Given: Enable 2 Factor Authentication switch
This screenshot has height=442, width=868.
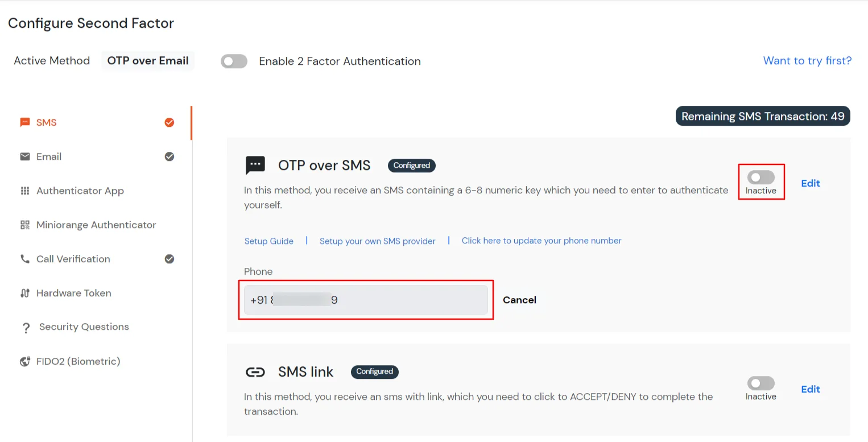Looking at the screenshot, I should click(x=234, y=61).
